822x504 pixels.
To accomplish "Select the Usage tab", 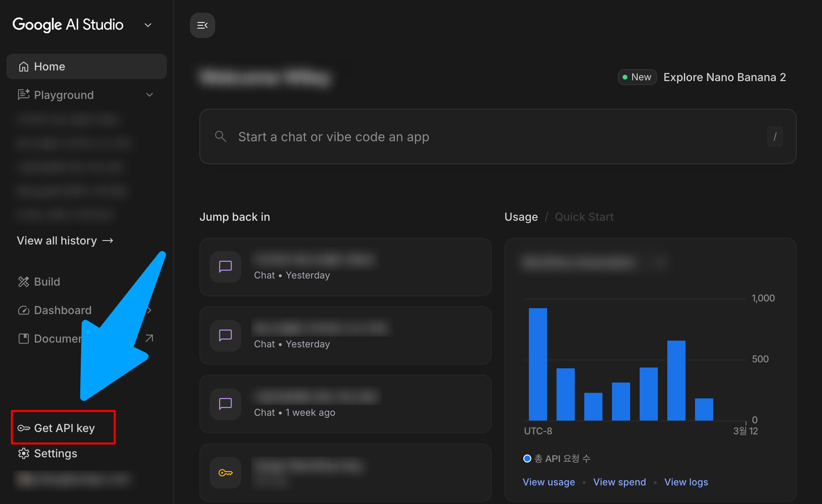I will (x=521, y=217).
